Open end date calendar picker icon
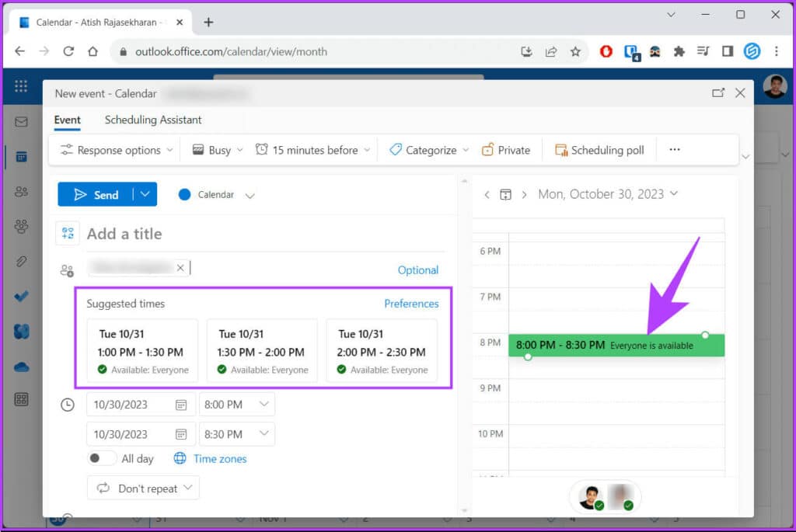The width and height of the screenshot is (796, 532). coord(180,435)
